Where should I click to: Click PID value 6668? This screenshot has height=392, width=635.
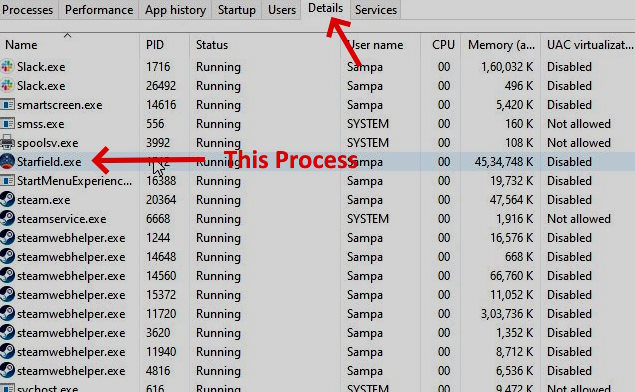click(x=158, y=219)
